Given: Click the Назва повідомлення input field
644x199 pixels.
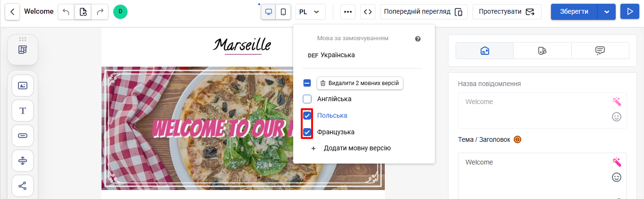Looking at the screenshot, I should coord(542,110).
